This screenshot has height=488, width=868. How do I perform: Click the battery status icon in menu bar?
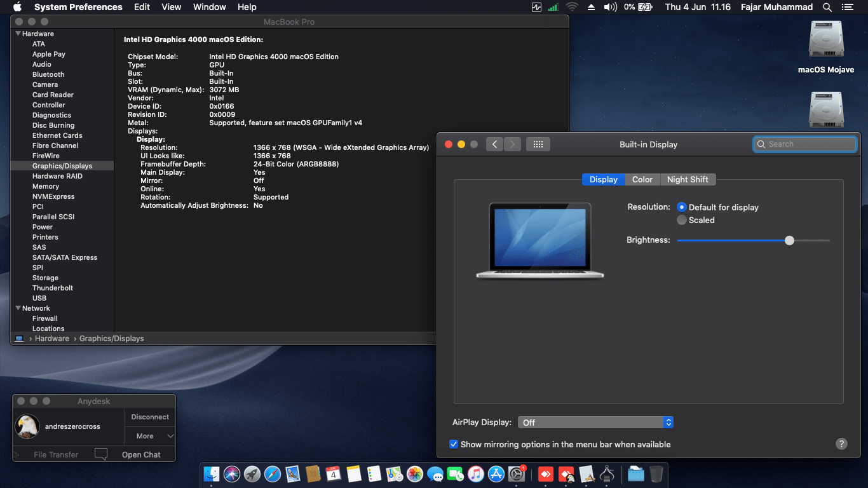tap(646, 7)
